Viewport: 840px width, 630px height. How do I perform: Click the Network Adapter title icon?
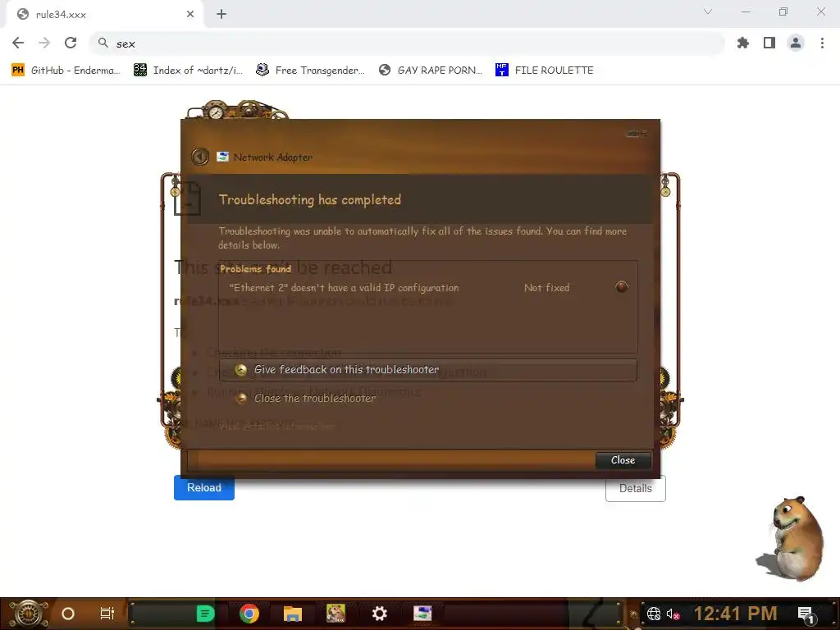(223, 157)
